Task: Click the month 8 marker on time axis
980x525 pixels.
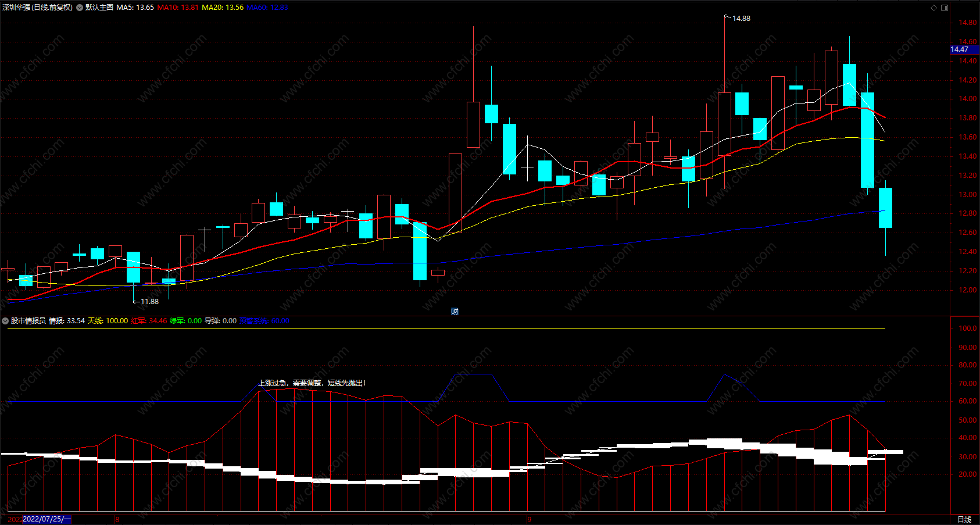Action: 117,519
